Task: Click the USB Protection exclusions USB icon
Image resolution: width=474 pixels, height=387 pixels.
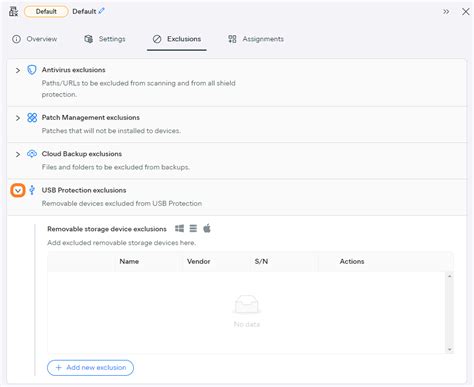Action: click(x=32, y=190)
